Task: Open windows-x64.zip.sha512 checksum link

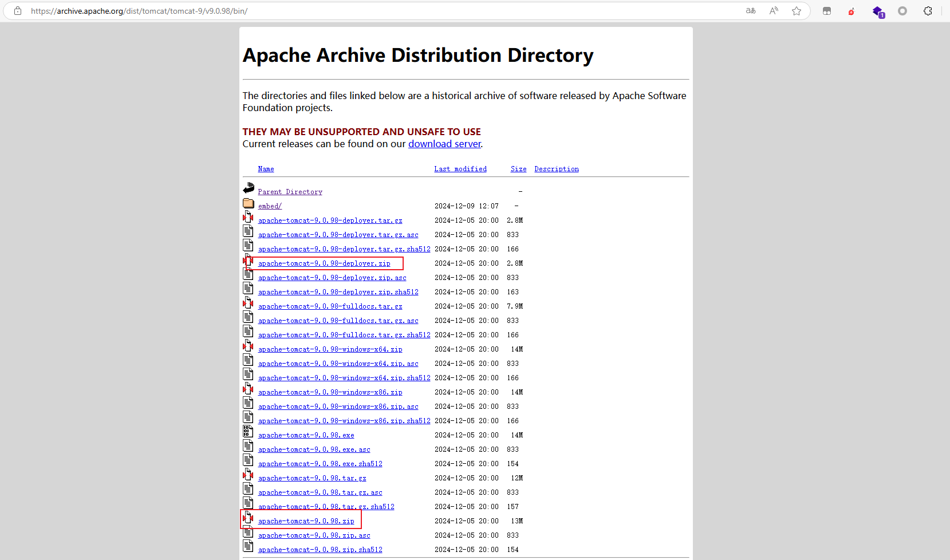Action: click(x=344, y=378)
